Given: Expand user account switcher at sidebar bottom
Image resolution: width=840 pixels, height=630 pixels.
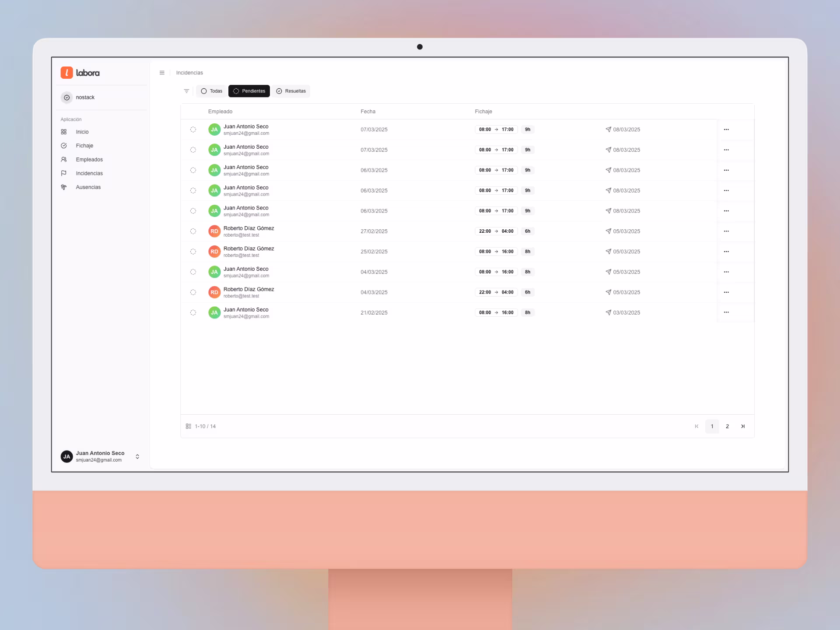Looking at the screenshot, I should click(137, 456).
